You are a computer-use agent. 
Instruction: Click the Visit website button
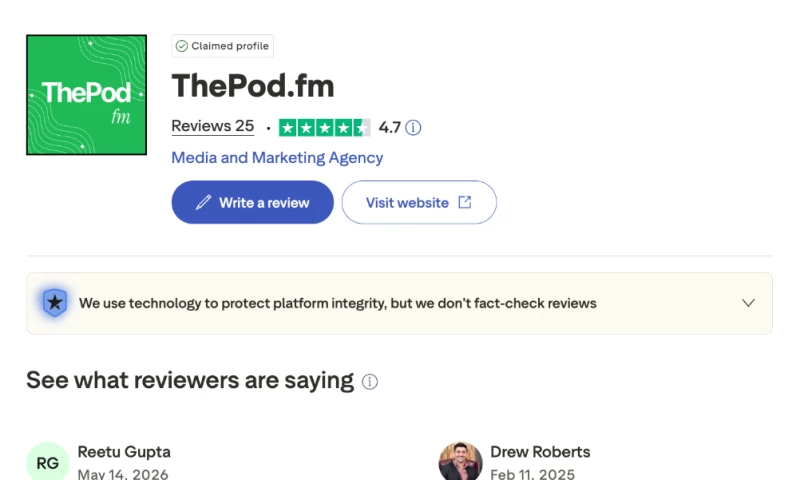click(419, 202)
